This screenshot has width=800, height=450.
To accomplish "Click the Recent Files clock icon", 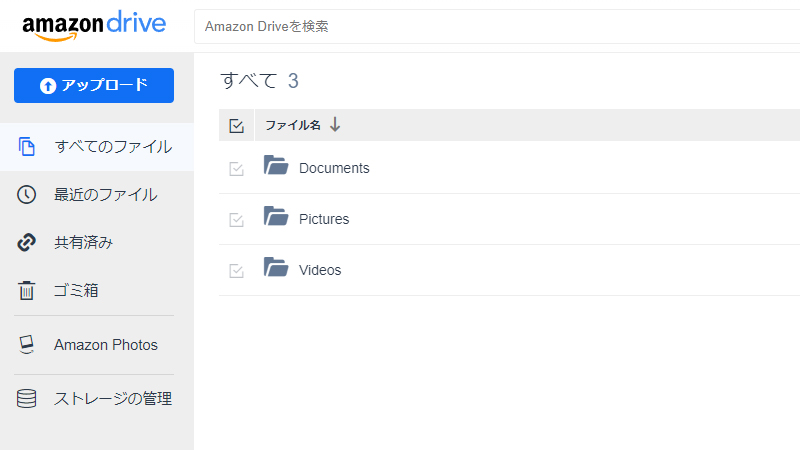I will [x=27, y=195].
